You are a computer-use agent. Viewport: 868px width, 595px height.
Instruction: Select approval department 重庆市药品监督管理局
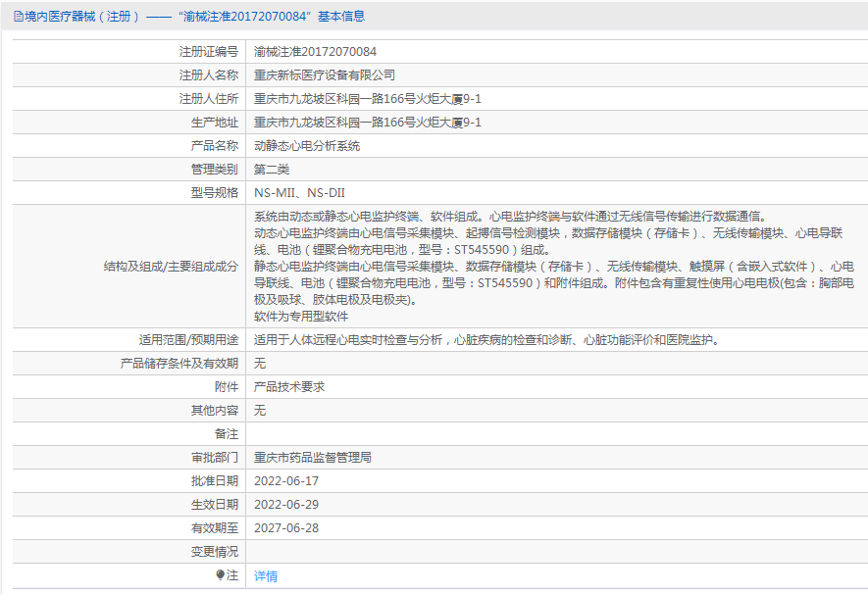313,457
